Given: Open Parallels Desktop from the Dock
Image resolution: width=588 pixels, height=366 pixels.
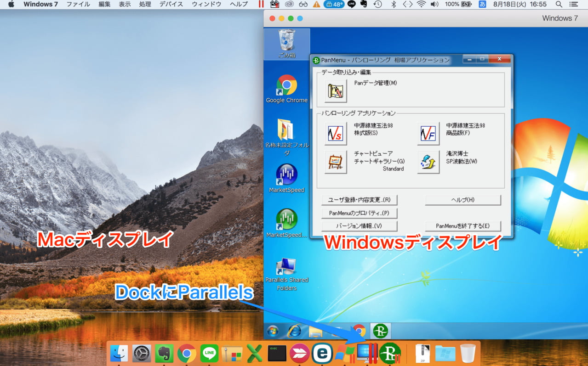Looking at the screenshot, I should point(366,354).
